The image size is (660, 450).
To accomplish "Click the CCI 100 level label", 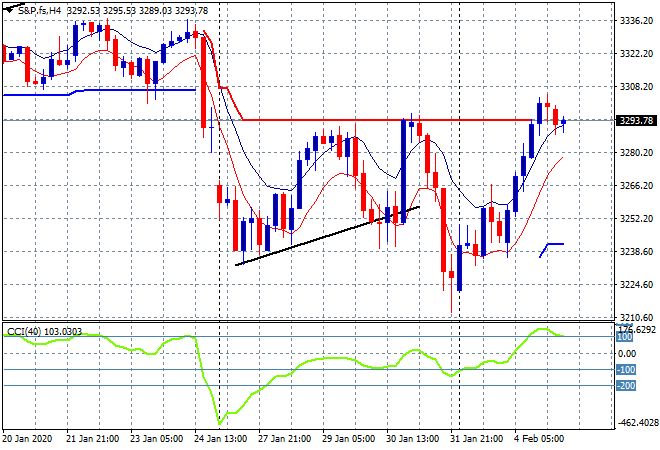I will tap(625, 337).
